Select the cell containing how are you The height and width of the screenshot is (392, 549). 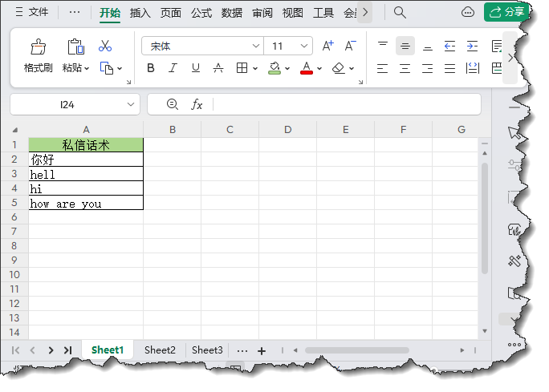pos(86,203)
